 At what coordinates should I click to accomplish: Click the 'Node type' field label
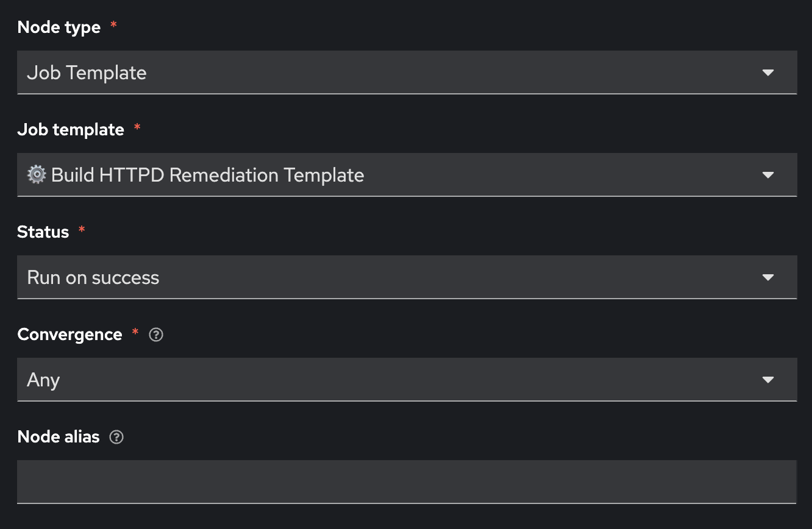coord(59,27)
